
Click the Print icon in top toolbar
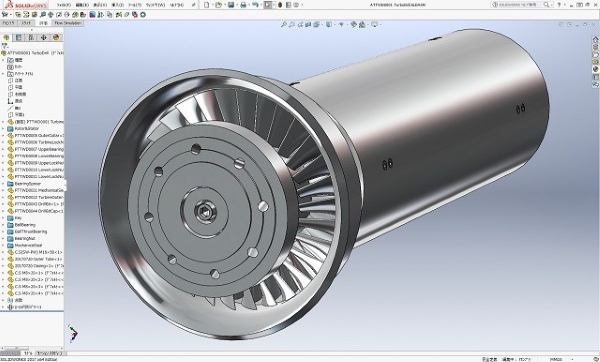(x=243, y=5)
